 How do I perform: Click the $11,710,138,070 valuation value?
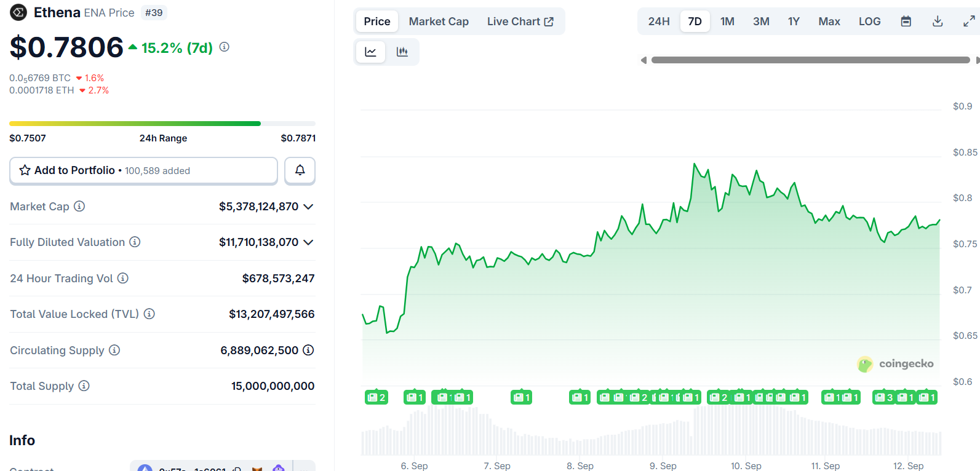[258, 242]
